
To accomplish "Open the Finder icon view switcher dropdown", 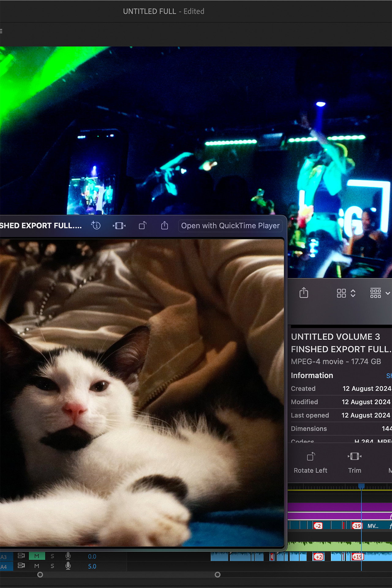I will 346,293.
